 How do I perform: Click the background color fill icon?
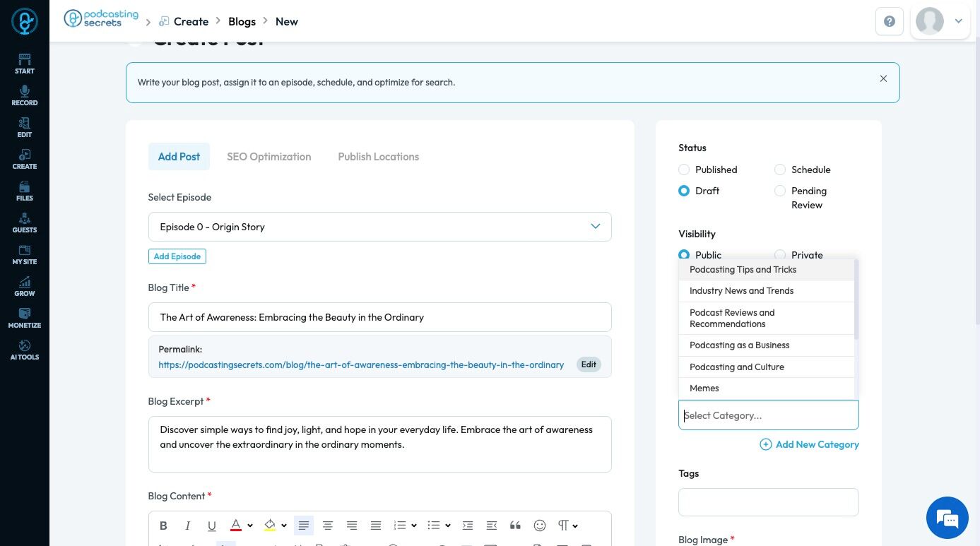point(269,526)
